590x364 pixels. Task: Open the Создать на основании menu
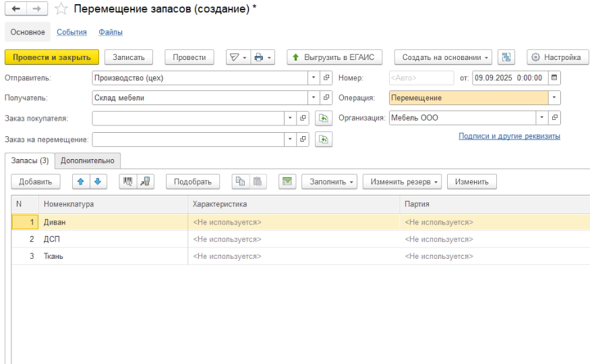443,57
